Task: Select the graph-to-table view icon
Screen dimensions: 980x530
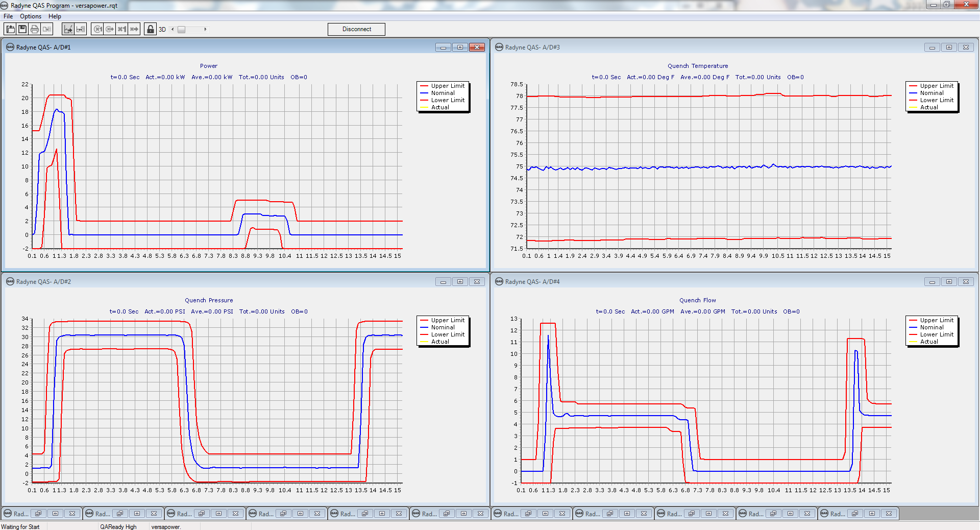Action: tap(81, 29)
